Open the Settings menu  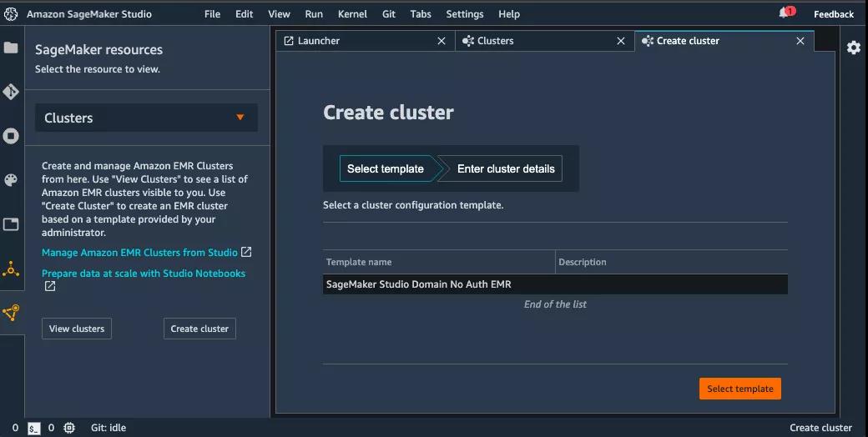click(464, 14)
